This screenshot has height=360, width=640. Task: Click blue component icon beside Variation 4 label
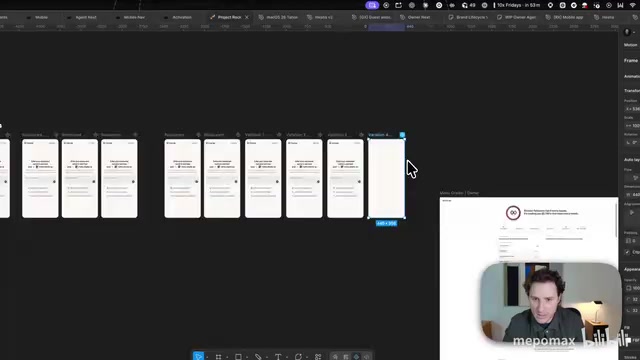(402, 135)
